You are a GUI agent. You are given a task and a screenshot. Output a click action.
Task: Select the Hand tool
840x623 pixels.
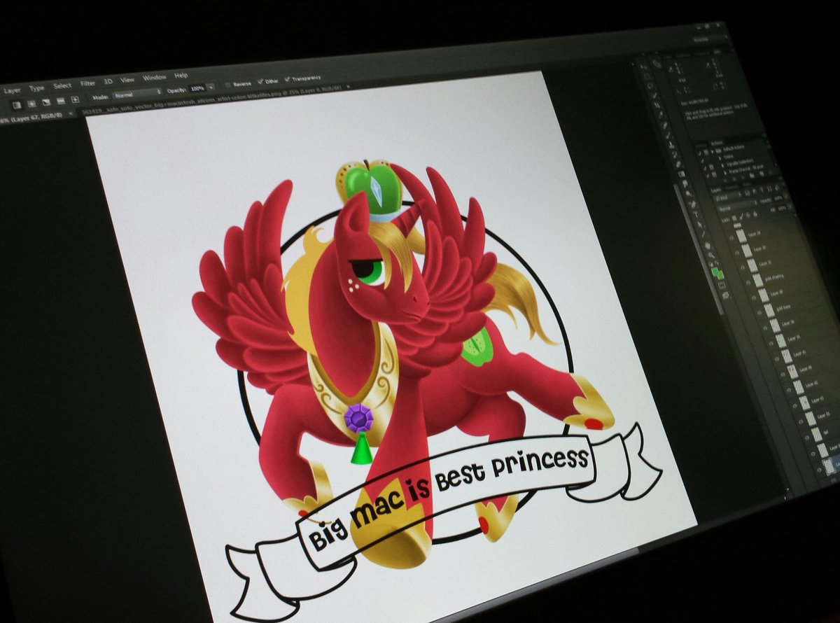click(x=708, y=246)
